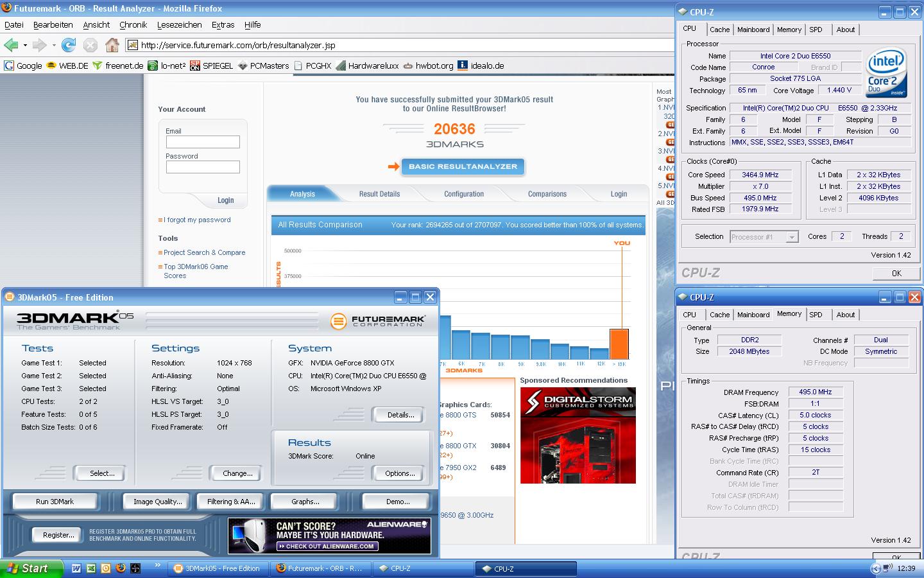Screen dimensions: 924x578
Task: Click Firefox forward arrow button
Action: click(40, 45)
